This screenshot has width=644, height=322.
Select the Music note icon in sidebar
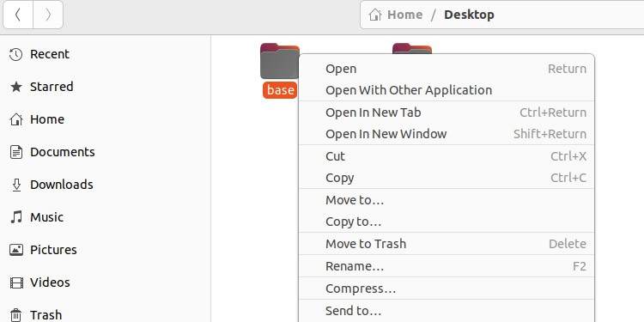click(16, 217)
